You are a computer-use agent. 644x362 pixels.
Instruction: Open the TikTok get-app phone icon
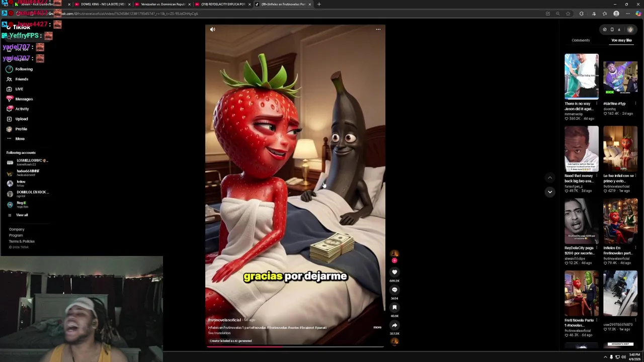pos(612,30)
